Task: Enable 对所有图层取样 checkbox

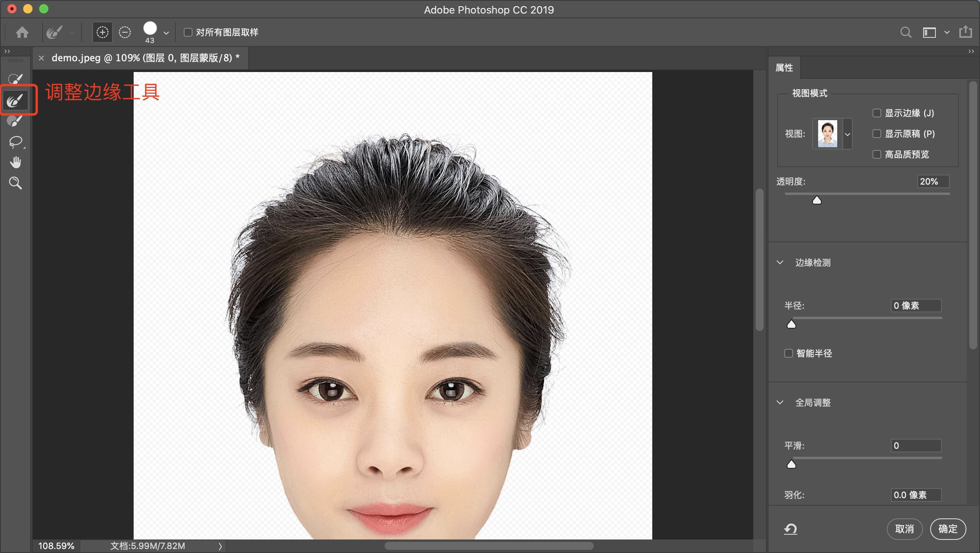Action: tap(188, 32)
